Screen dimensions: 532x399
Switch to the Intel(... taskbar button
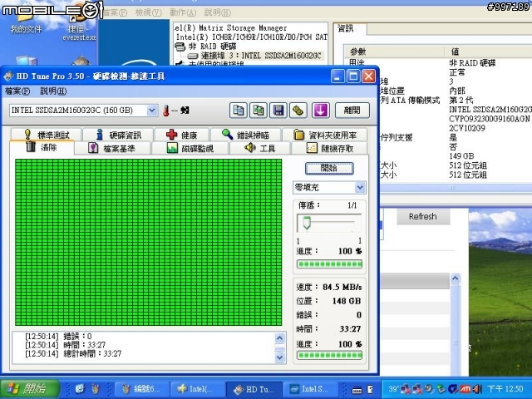pos(198,389)
